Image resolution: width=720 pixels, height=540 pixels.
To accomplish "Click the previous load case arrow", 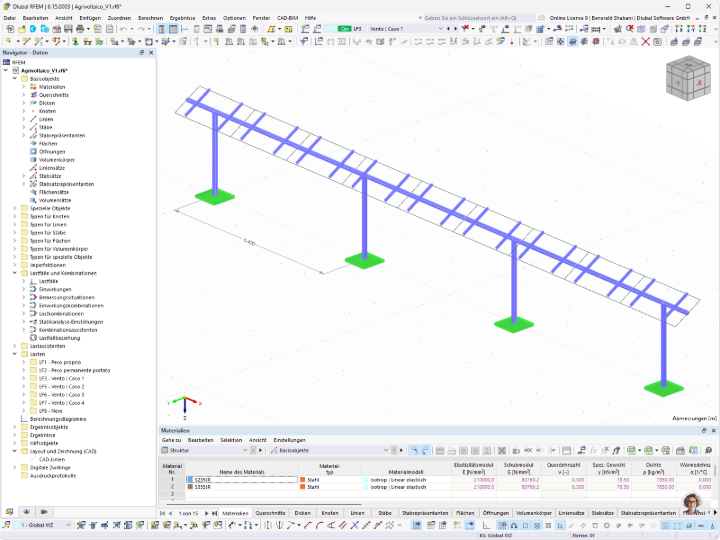I will pos(448,29).
